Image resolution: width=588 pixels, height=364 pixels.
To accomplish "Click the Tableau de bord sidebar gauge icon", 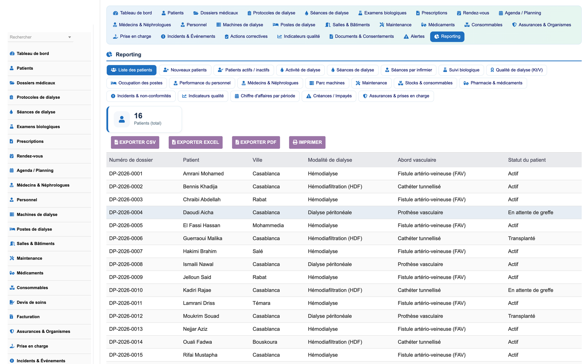I will coord(12,53).
